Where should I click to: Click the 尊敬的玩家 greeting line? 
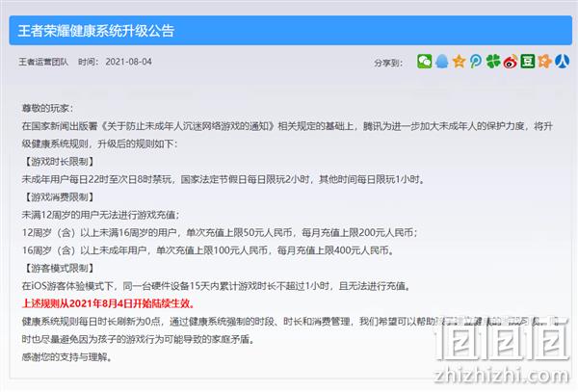47,108
